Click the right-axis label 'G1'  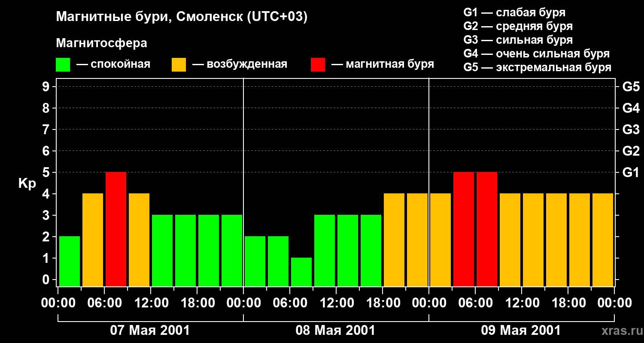tap(631, 172)
